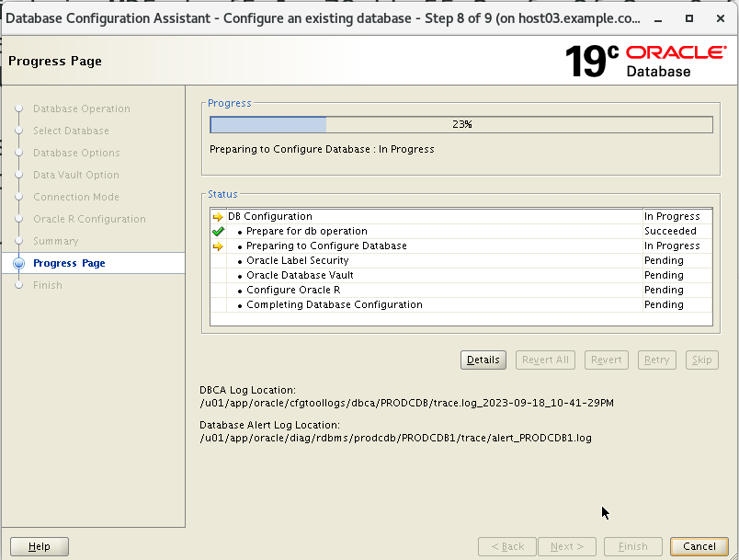Click the Back navigation button
The image size is (739, 560).
coord(507,546)
